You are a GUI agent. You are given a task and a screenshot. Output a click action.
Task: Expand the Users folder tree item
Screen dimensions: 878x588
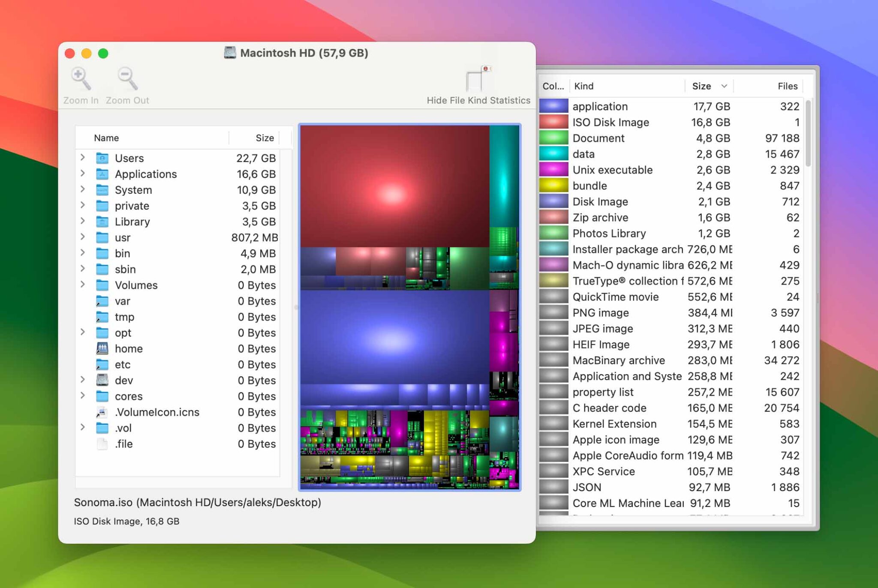pos(83,158)
